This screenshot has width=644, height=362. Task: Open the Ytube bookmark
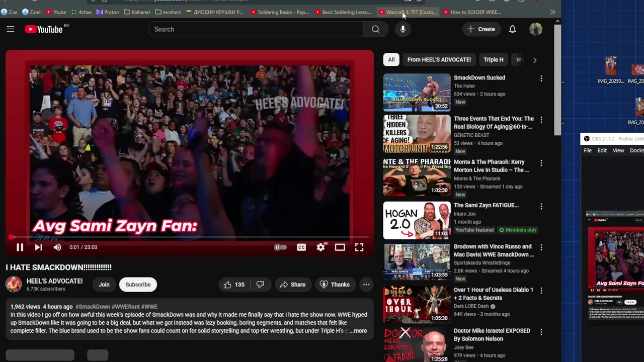(56, 12)
